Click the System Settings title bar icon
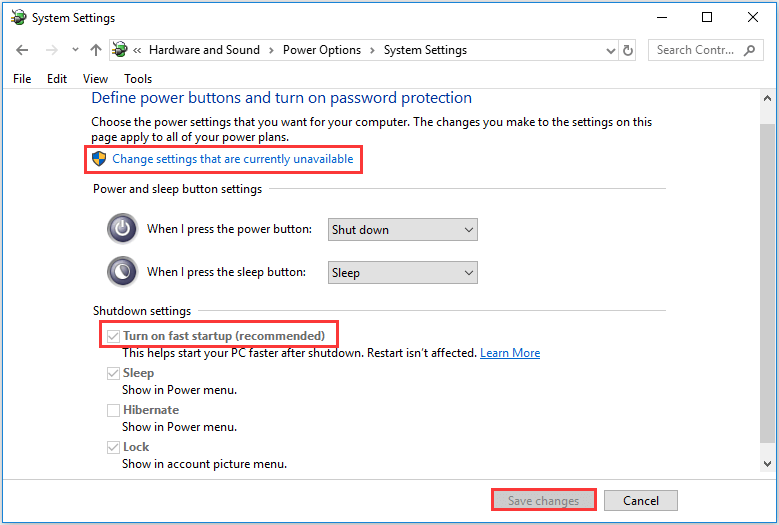Viewport: 779px width, 525px height. coord(18,17)
